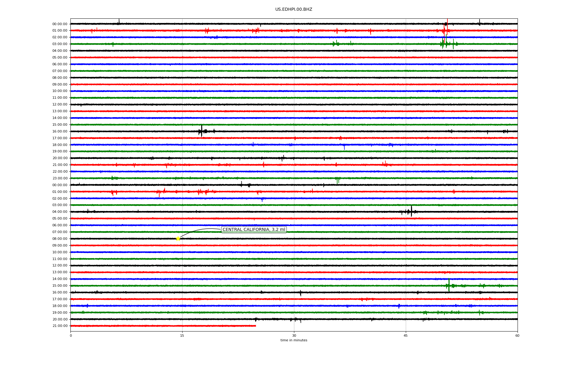This screenshot has width=588, height=368.
Task: Click the yellow earthquake star marker
Action: pos(178,239)
